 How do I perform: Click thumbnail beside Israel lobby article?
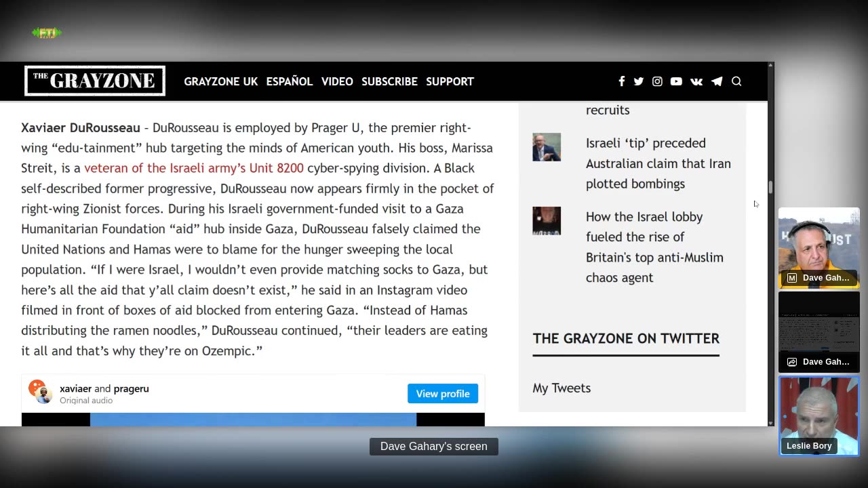coord(547,221)
